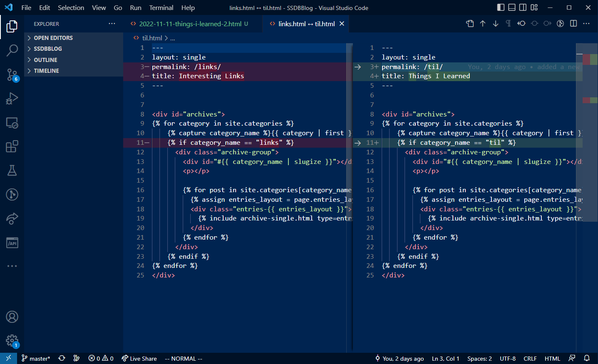The height and width of the screenshot is (364, 598).
Task: Open the Run menu
Action: [x=136, y=7]
